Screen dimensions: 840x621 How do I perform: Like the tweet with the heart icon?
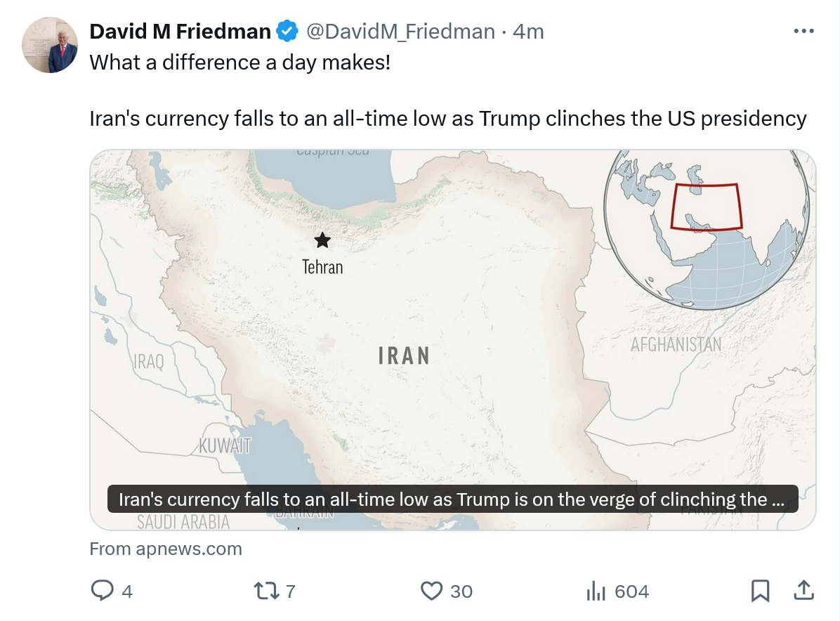pyautogui.click(x=431, y=591)
